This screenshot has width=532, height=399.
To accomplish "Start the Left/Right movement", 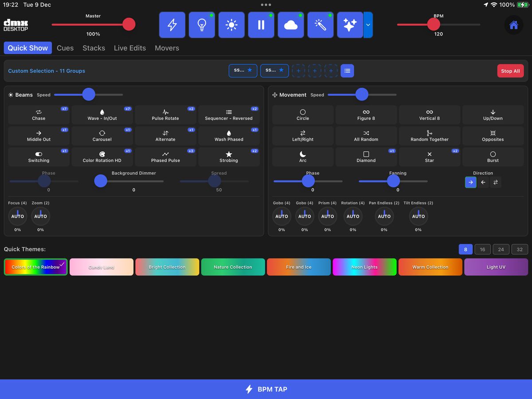I will click(303, 136).
